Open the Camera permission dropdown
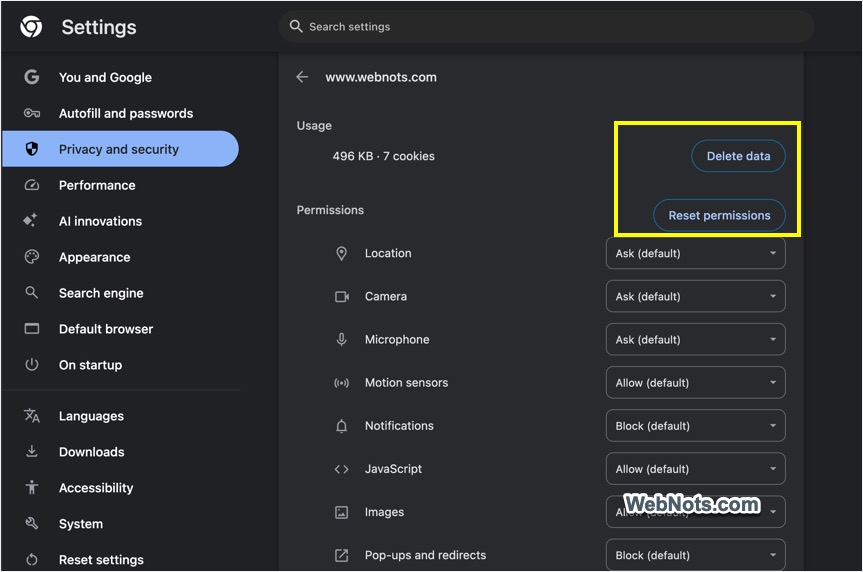The width and height of the screenshot is (863, 572). (695, 296)
